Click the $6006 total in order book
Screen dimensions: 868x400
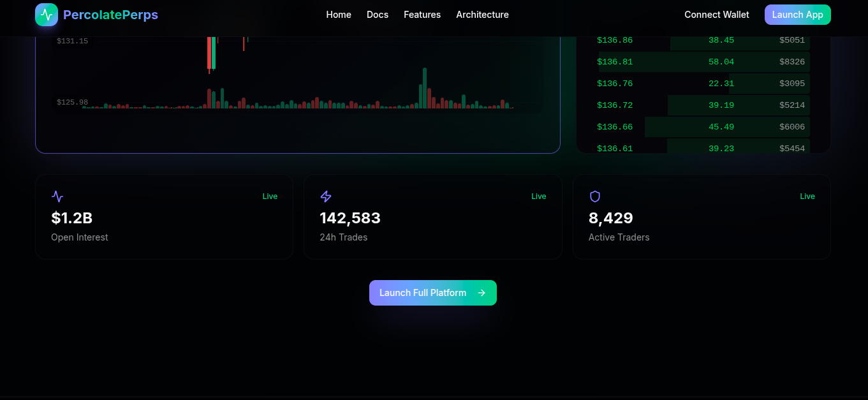791,127
